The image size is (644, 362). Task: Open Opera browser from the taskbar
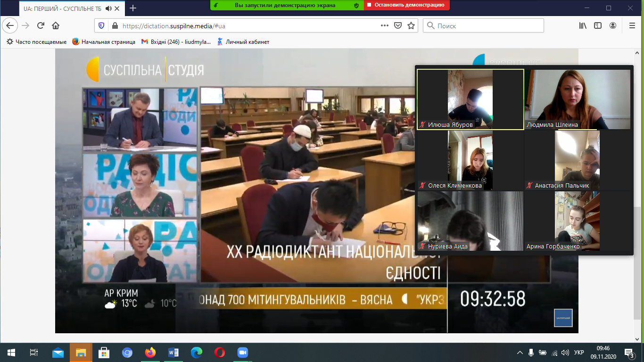220,353
